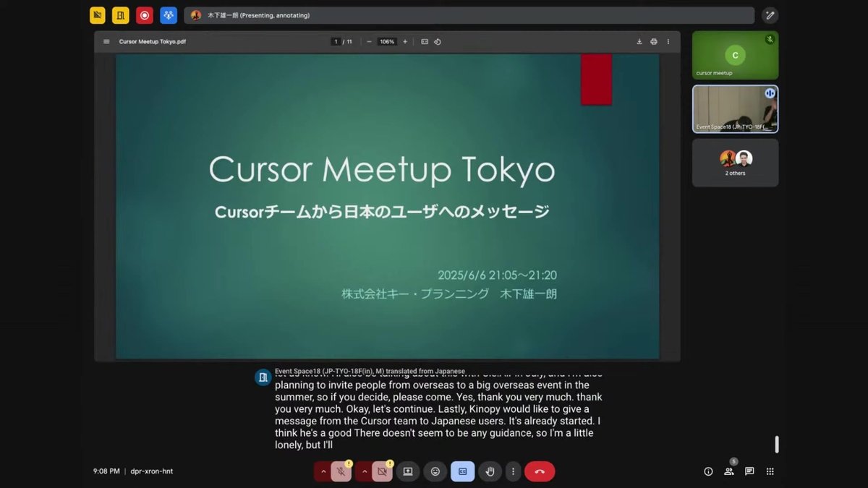Open the PDF sidebar hamburger menu

coord(106,41)
